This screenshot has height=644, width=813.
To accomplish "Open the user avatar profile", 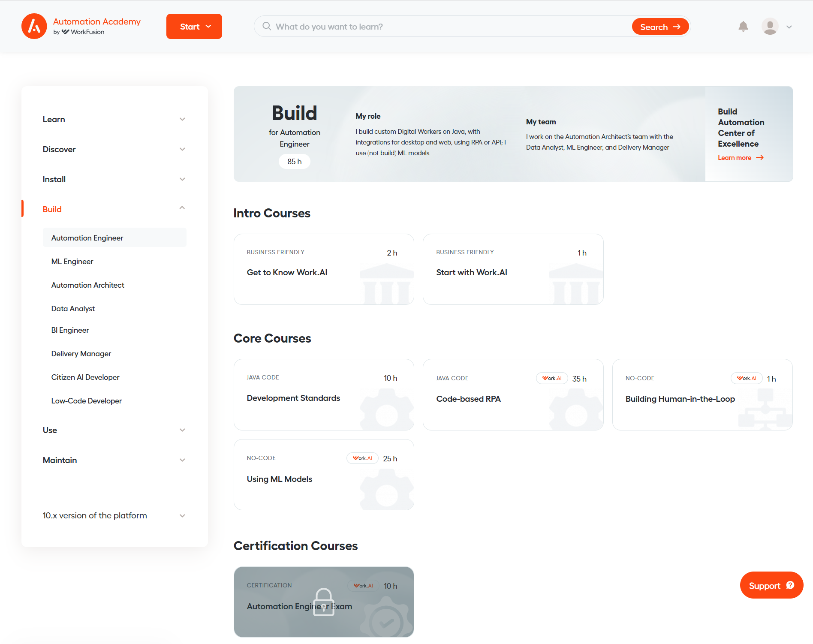I will tap(770, 27).
